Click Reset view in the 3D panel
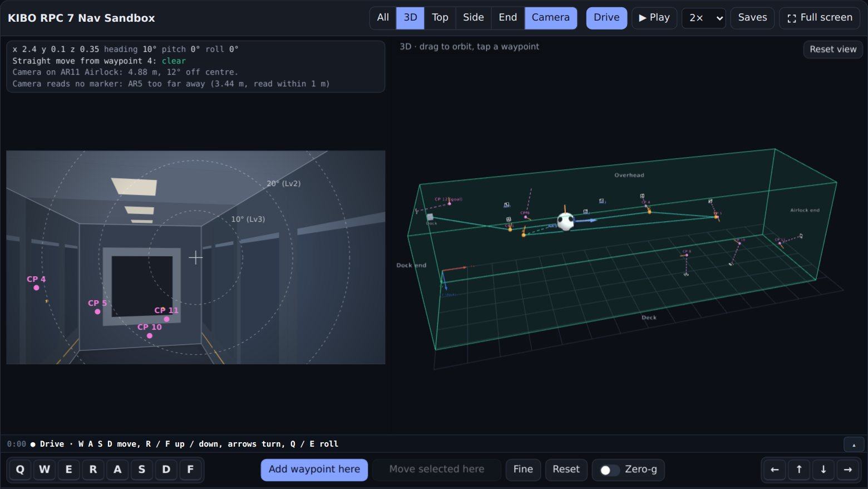The image size is (868, 489). (833, 50)
